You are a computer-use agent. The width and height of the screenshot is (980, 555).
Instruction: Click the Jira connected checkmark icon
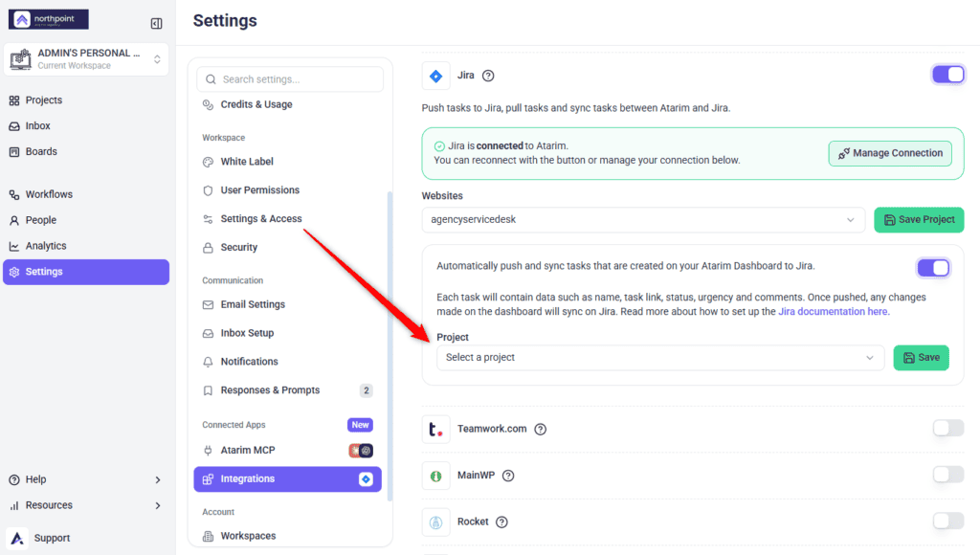click(439, 146)
